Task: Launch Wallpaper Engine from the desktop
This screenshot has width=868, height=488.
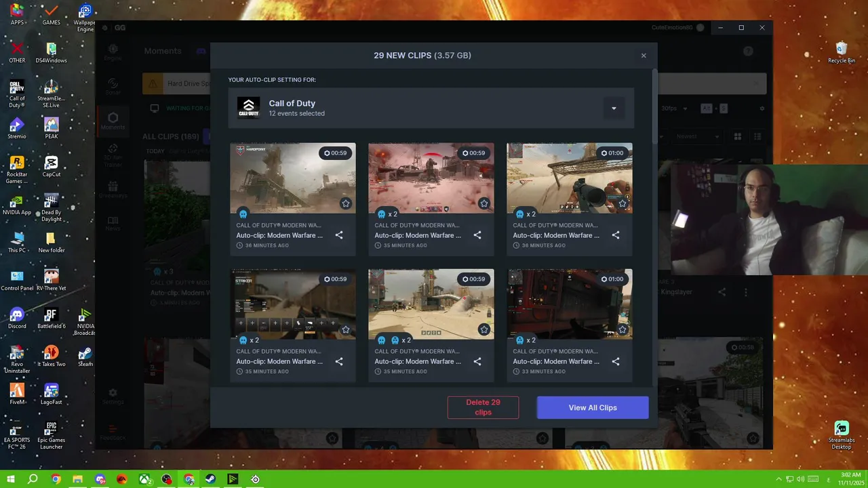Action: pos(85,17)
